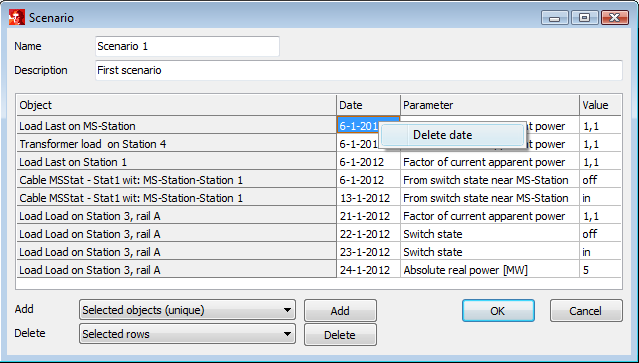Close the Scenario window
Viewport: 639px width, 363px height.
(x=615, y=18)
